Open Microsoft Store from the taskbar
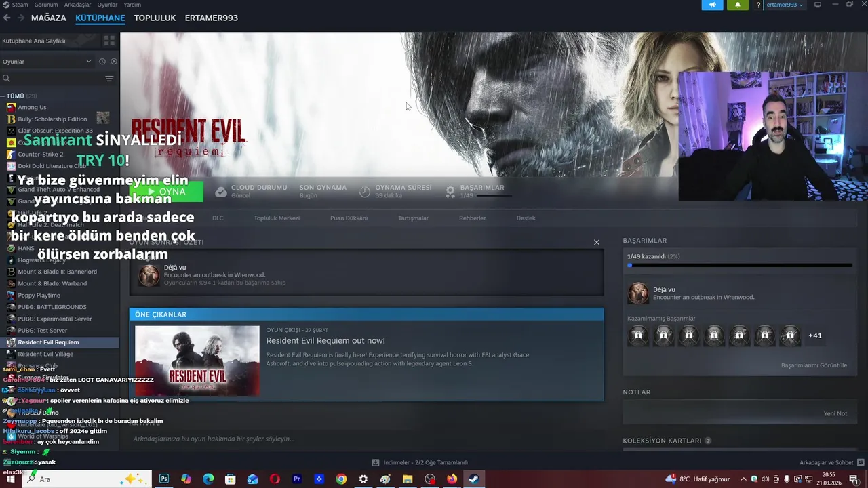The width and height of the screenshot is (868, 488). [231, 479]
